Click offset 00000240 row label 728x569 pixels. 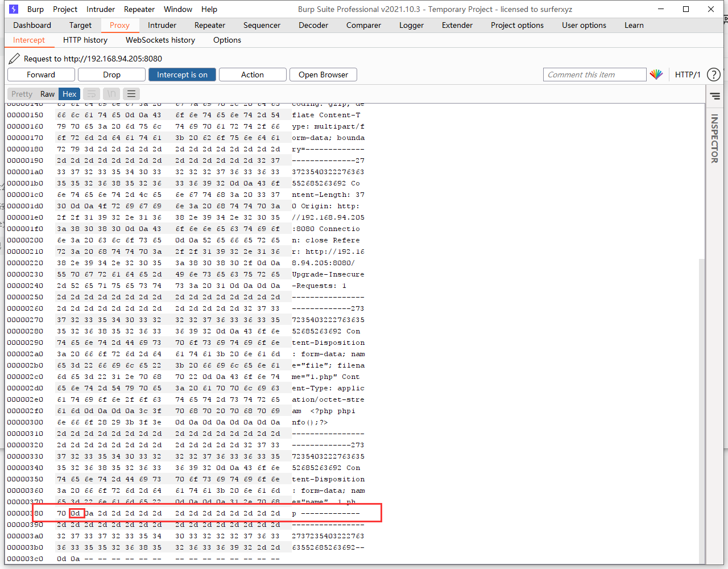pyautogui.click(x=25, y=286)
